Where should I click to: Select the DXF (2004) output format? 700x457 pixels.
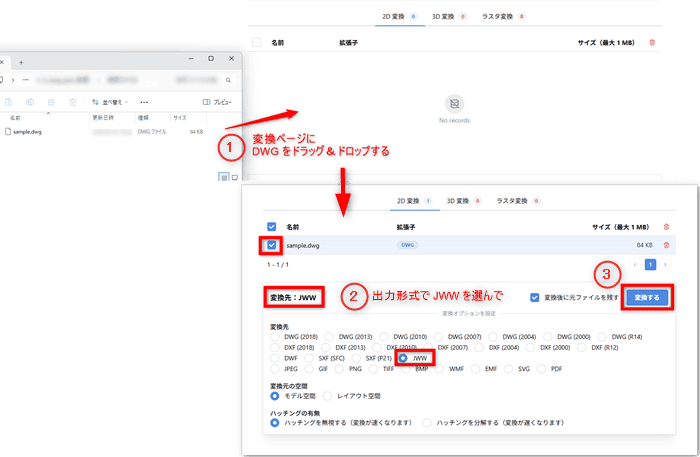point(479,347)
